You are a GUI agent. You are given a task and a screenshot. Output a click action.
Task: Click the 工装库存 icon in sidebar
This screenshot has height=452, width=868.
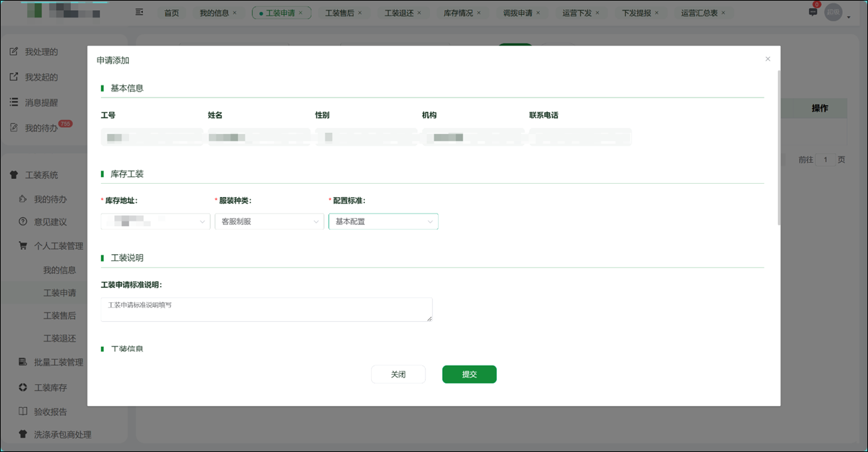22,388
